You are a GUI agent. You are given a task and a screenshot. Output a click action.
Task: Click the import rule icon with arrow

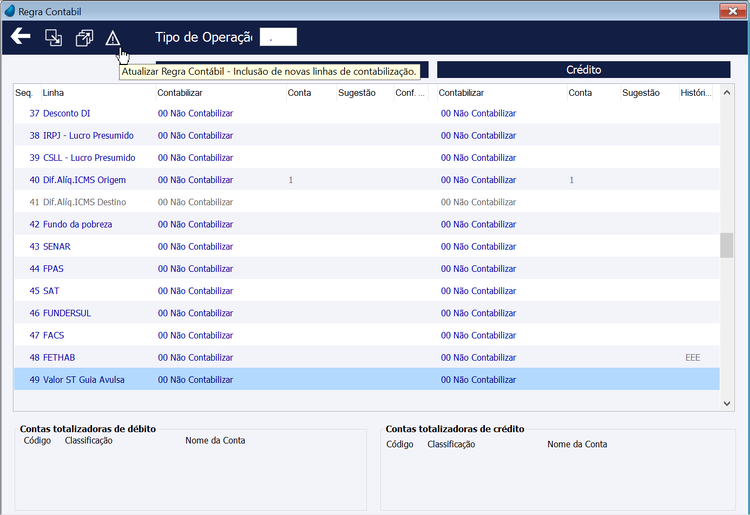coord(53,37)
